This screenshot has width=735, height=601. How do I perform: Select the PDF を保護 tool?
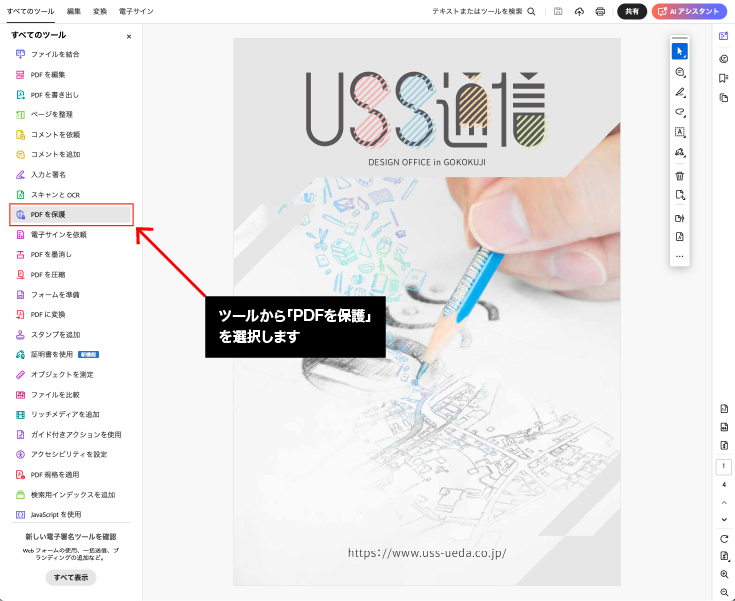coord(71,214)
